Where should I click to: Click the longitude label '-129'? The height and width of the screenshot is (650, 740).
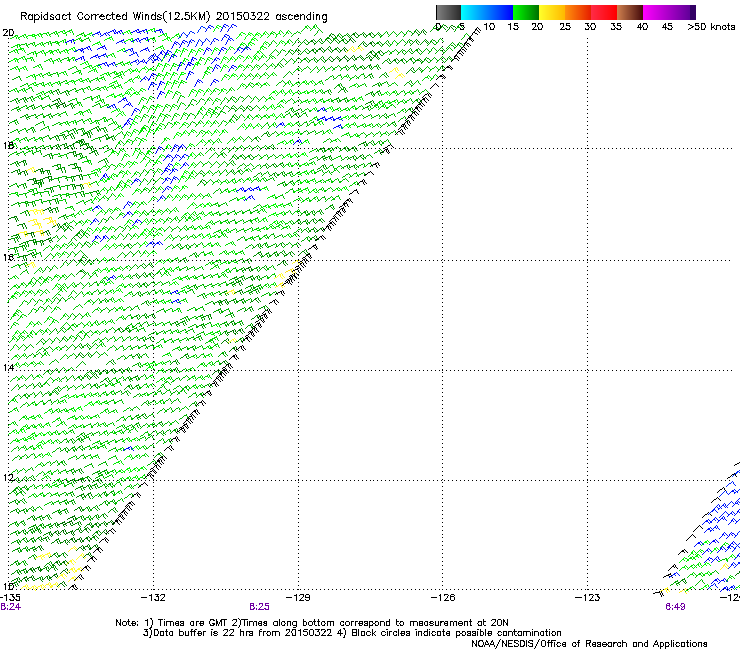click(x=298, y=597)
